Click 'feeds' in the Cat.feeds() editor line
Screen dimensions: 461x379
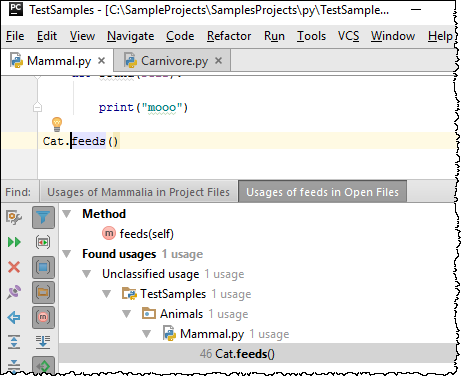click(89, 141)
